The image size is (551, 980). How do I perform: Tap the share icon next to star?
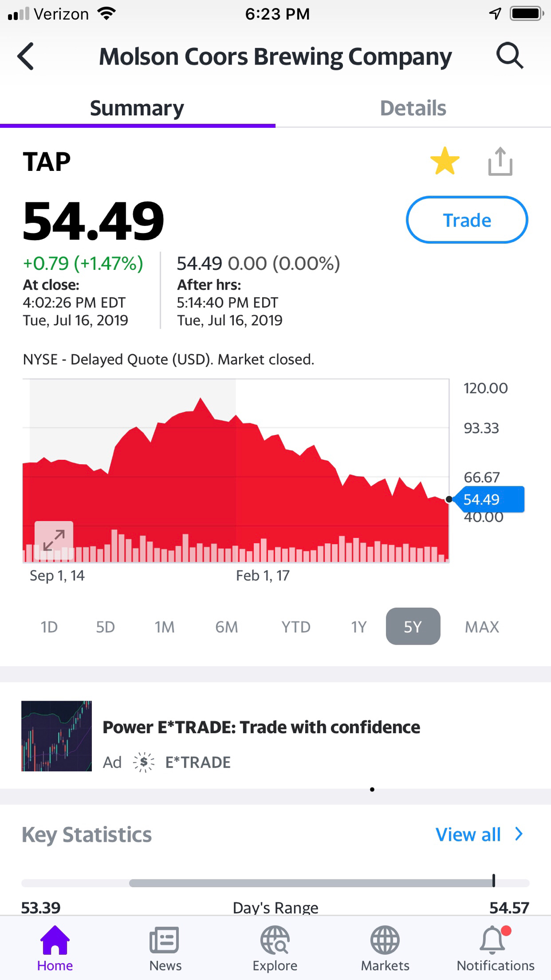coord(500,161)
